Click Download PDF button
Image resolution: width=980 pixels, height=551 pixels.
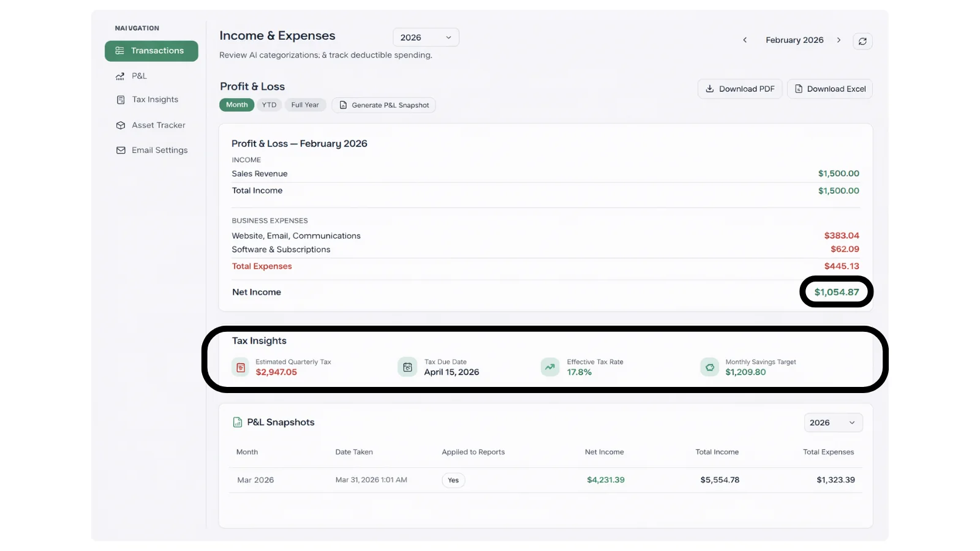(x=740, y=89)
